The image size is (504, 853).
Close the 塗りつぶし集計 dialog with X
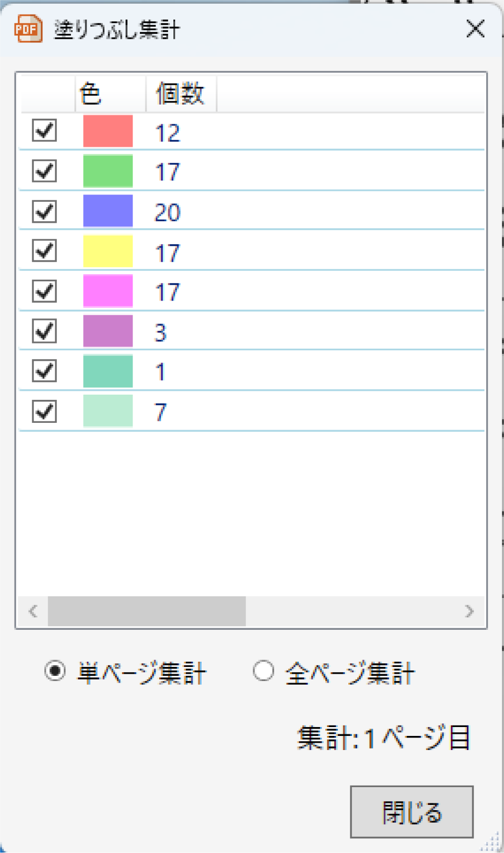coord(475,29)
